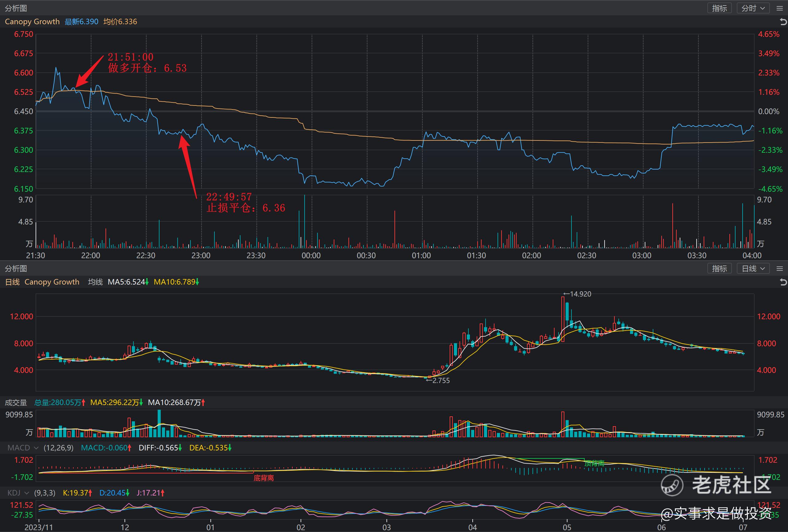Click the DEA:-0.535 value
Viewport: 788px width, 532px height.
click(210, 448)
